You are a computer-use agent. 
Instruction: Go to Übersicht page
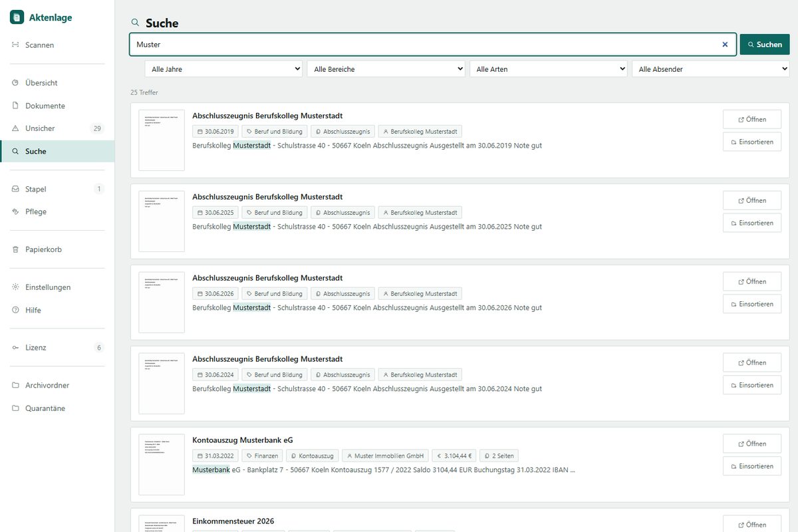(x=57, y=83)
